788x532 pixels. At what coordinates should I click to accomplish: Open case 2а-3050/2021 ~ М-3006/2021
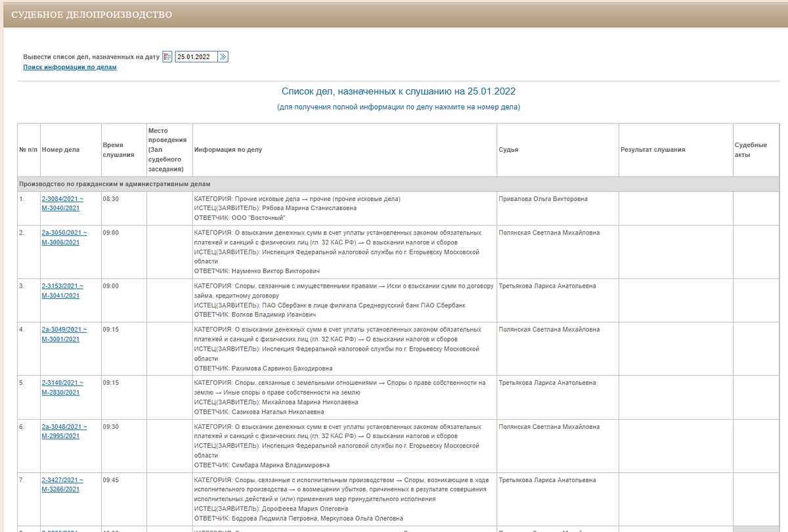click(x=64, y=238)
